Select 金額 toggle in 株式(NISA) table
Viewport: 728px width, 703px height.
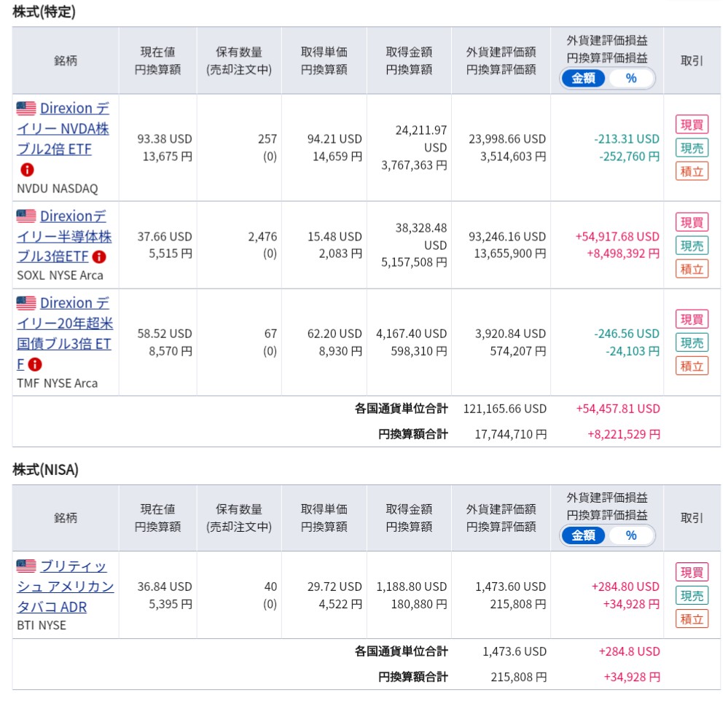click(x=583, y=535)
